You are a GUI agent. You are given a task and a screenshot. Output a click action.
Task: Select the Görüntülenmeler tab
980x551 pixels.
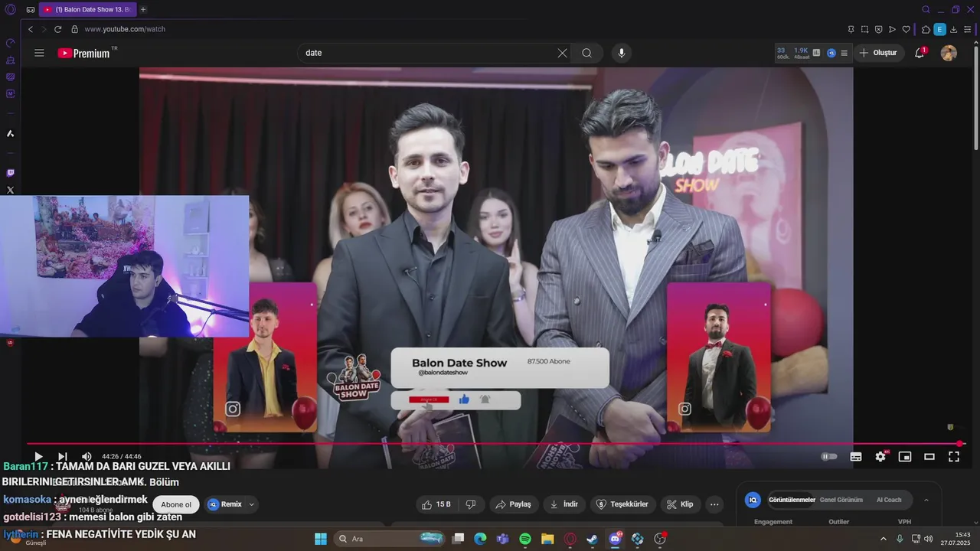coord(792,500)
